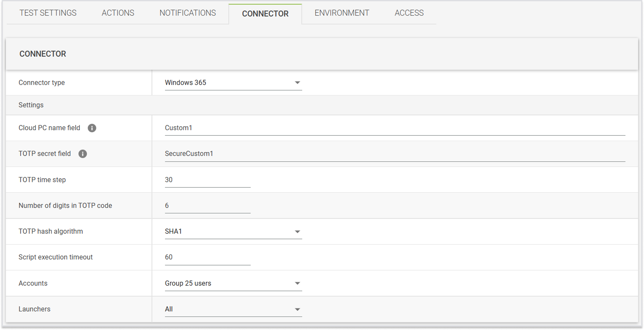The image size is (644, 330).
Task: Expand the Launchers dropdown
Action: (233, 309)
